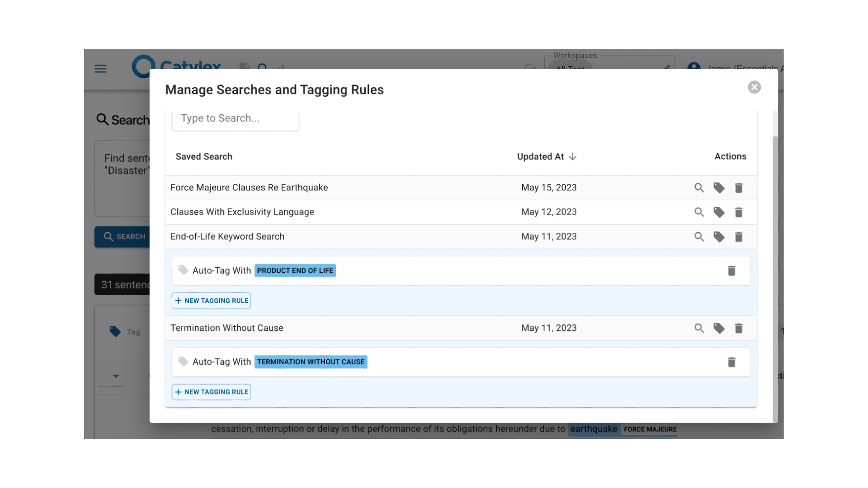
Task: Open the hamburger navigation menu
Action: coord(100,69)
